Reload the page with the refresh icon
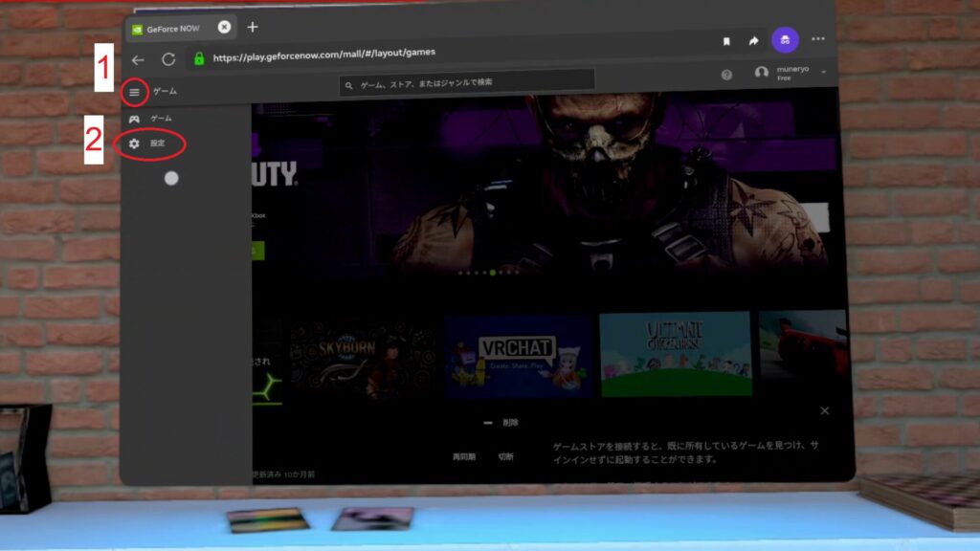Screen dimensions: 980x551 (168, 59)
